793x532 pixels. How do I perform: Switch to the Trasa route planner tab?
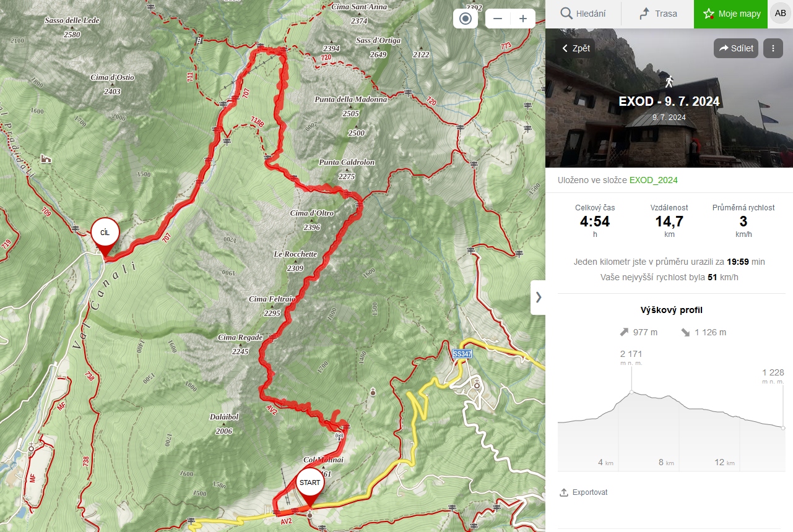657,14
